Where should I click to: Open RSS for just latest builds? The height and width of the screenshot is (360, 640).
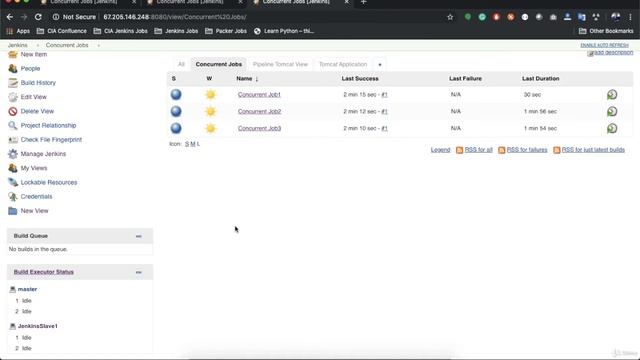click(593, 150)
